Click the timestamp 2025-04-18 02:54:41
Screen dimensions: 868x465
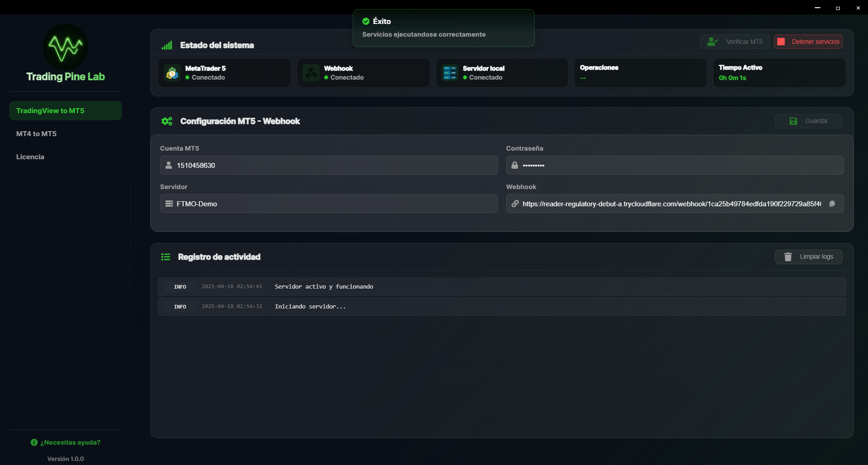(232, 287)
